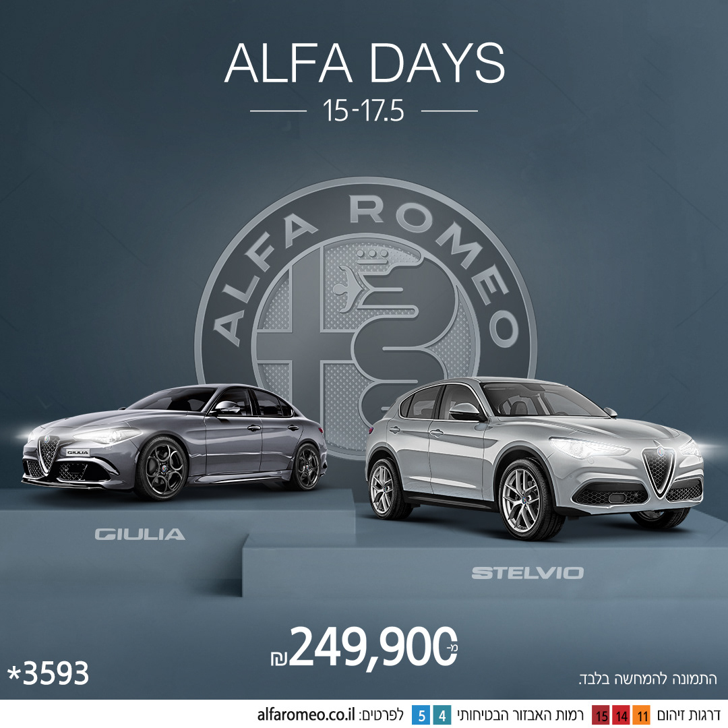Click the orange pollution 11 box

tap(642, 715)
